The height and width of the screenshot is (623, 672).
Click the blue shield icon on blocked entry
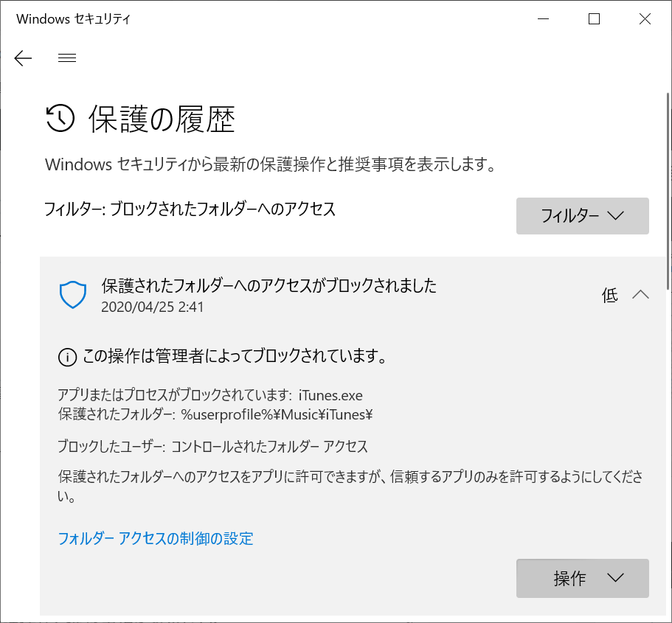tap(73, 295)
